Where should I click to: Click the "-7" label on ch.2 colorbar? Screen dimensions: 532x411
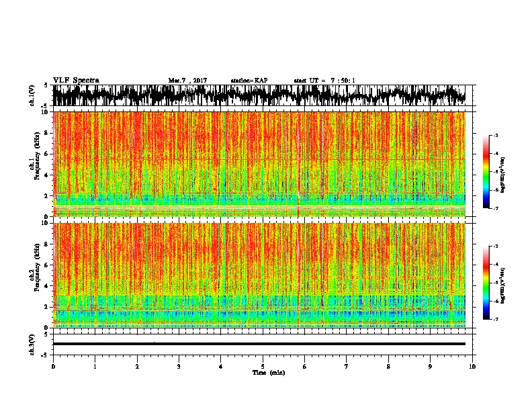pos(495,319)
